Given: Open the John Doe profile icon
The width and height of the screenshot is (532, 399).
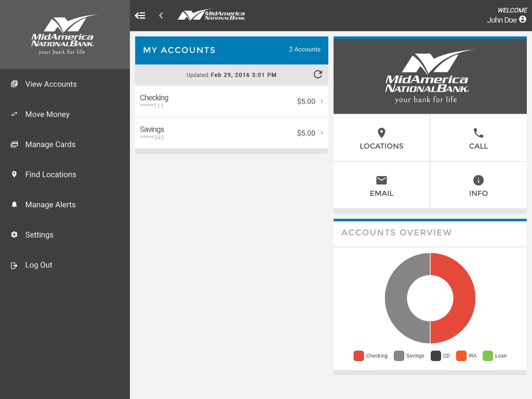Looking at the screenshot, I should (x=522, y=19).
